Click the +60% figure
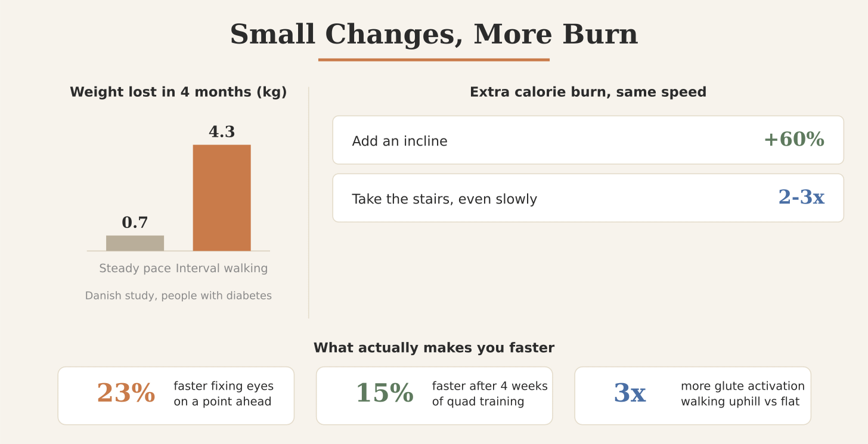868x444 pixels. click(x=794, y=140)
